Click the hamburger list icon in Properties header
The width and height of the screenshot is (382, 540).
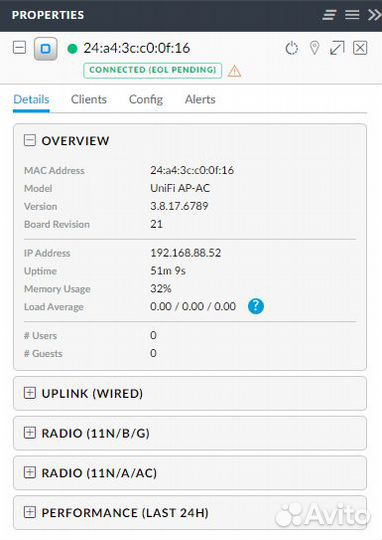352,14
